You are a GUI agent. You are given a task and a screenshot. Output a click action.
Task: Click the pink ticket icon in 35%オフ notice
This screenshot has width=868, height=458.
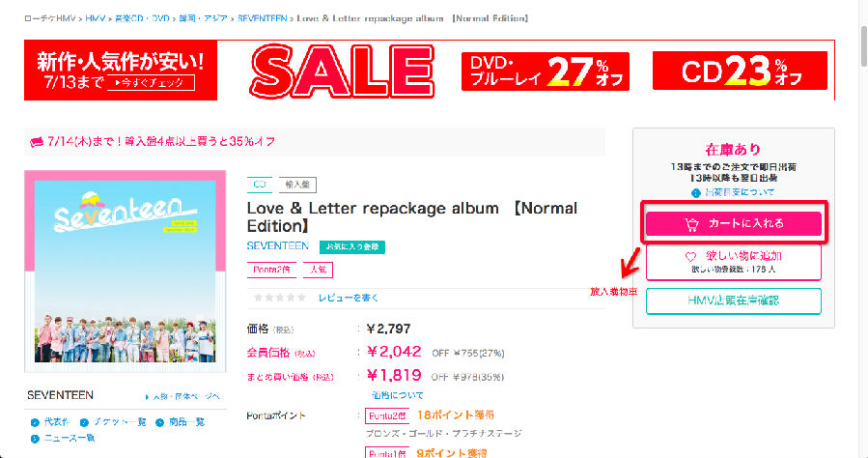[x=37, y=142]
